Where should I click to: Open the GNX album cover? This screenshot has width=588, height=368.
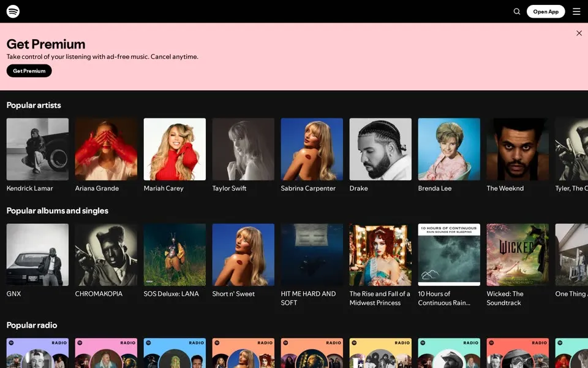[37, 255]
